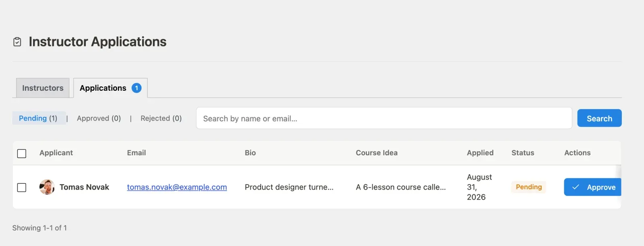Click the Status column header

(523, 153)
